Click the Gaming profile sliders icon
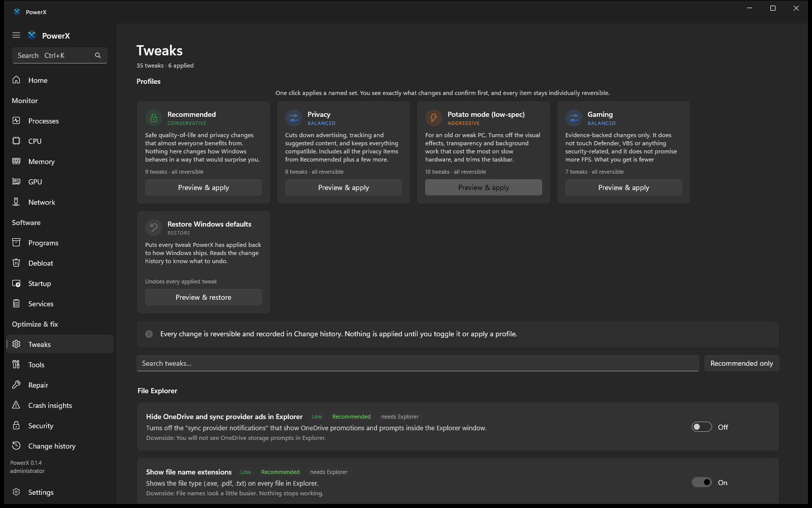The image size is (812, 508). point(574,118)
